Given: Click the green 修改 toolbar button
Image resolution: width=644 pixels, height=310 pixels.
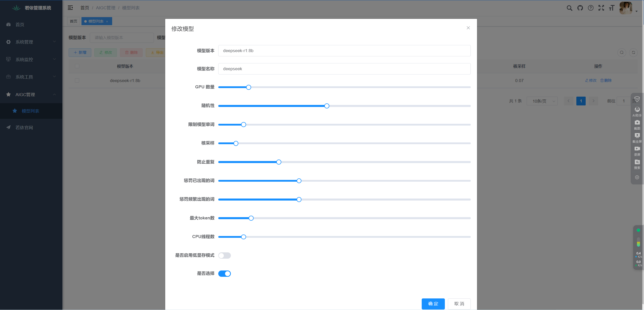Looking at the screenshot, I should coord(106,52).
